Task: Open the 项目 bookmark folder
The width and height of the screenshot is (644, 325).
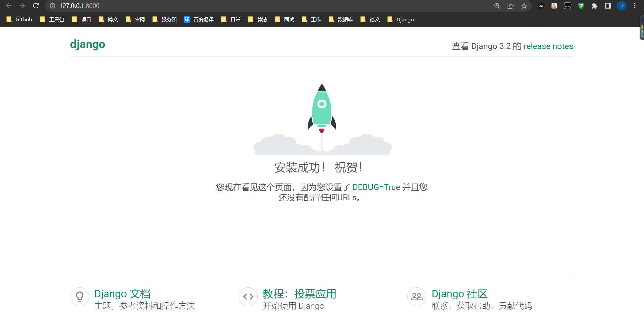Action: pos(82,20)
